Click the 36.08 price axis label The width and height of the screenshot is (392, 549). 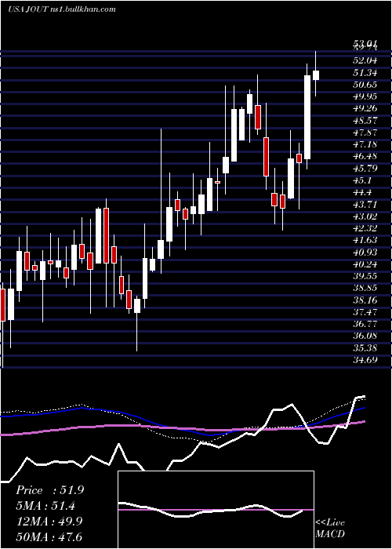coord(365,336)
